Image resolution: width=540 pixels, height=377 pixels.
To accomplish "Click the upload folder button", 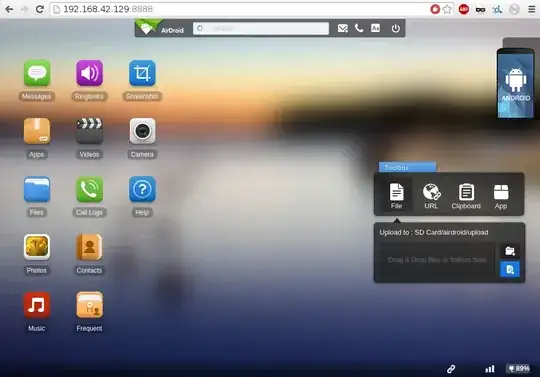I will click(510, 251).
